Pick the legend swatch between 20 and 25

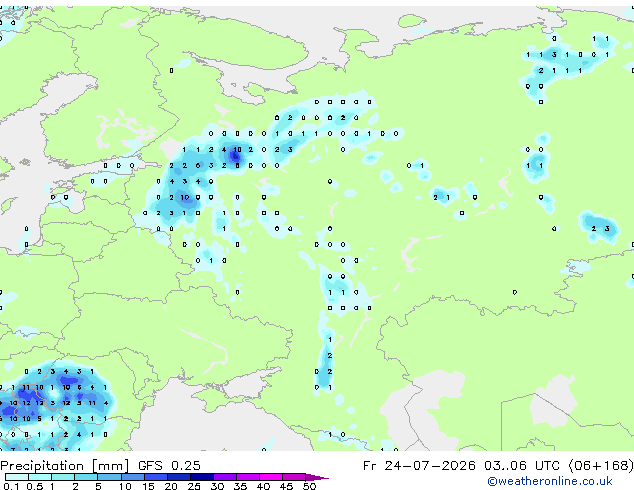tap(178, 477)
